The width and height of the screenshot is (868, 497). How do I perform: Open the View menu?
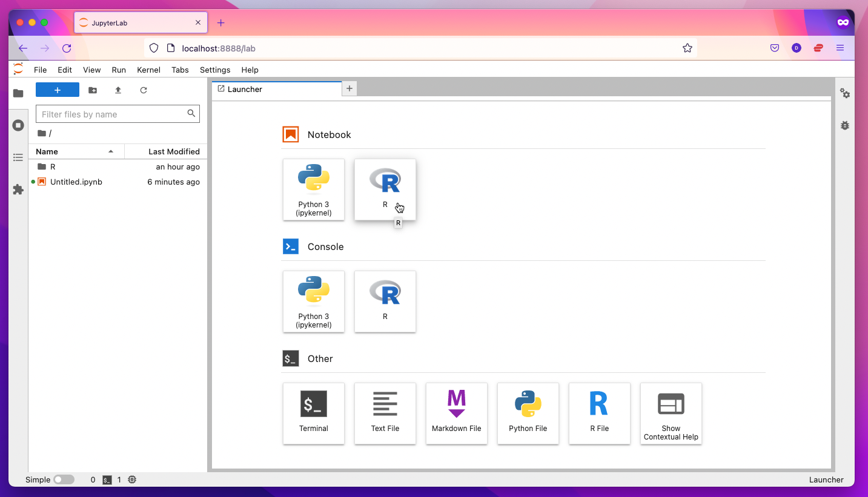92,70
